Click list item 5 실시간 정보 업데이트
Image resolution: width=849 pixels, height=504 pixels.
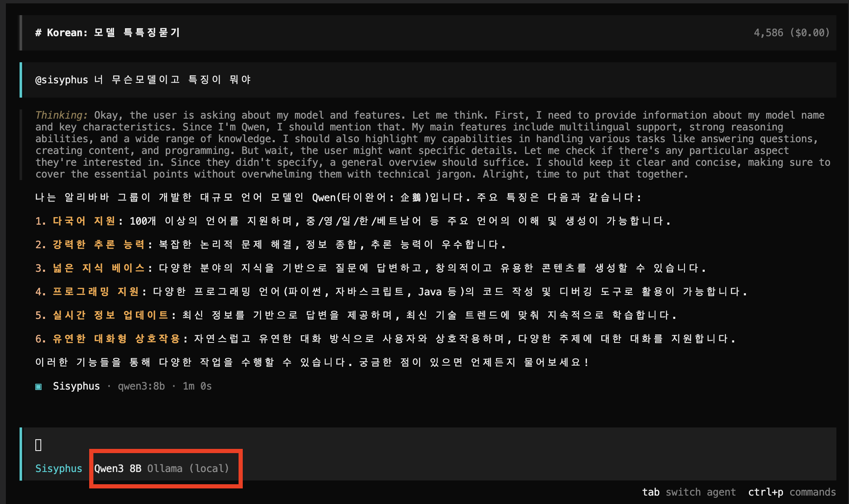point(110,316)
